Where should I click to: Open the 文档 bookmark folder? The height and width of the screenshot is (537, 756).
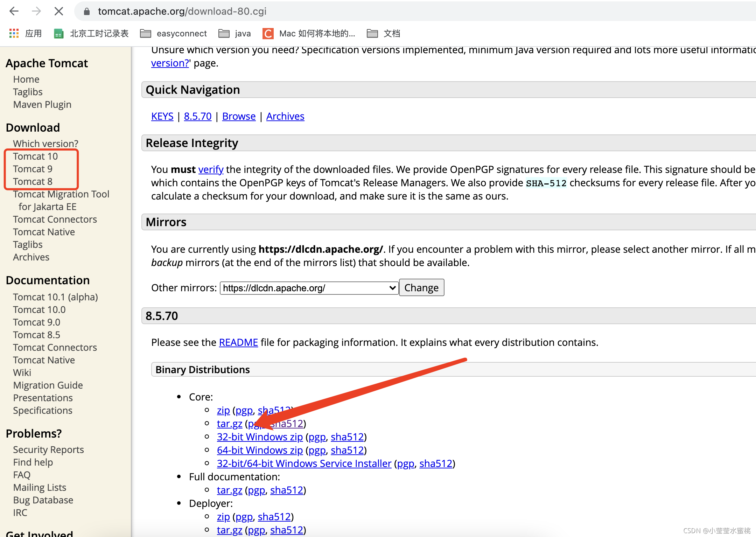click(383, 33)
